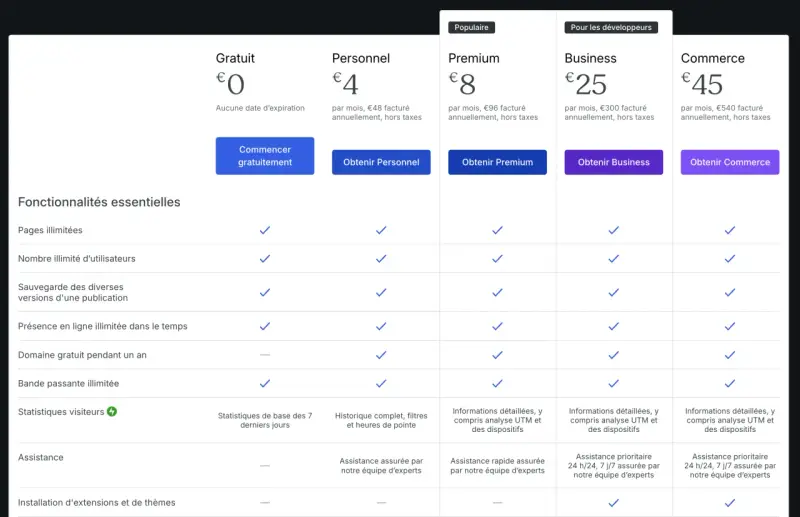Click the Business checkmark for Installation d'extensions

[614, 503]
